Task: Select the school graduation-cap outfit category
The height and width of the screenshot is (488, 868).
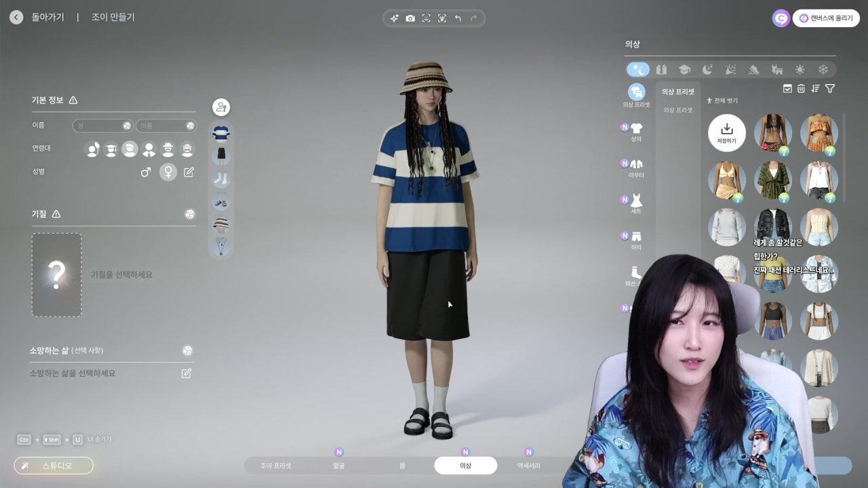Action: [x=684, y=69]
